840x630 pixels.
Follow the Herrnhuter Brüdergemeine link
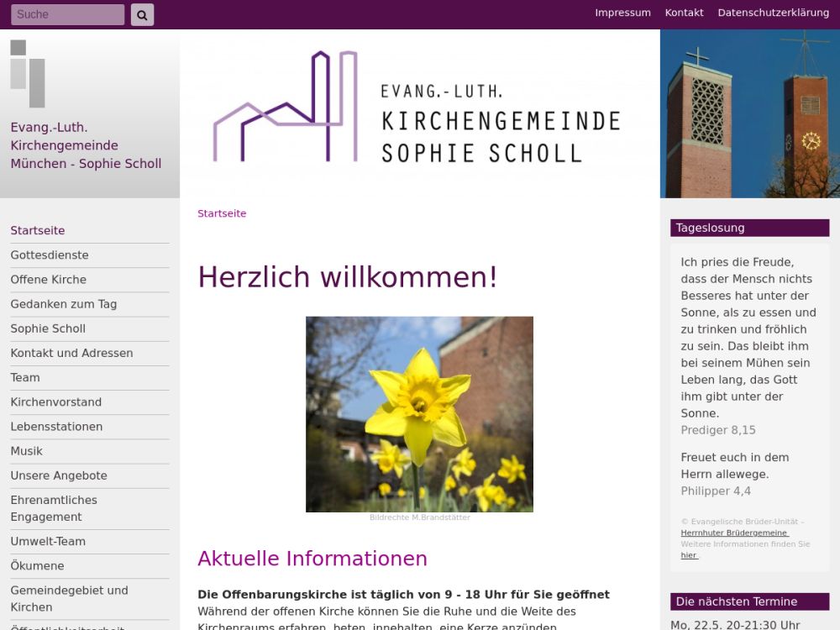click(734, 533)
